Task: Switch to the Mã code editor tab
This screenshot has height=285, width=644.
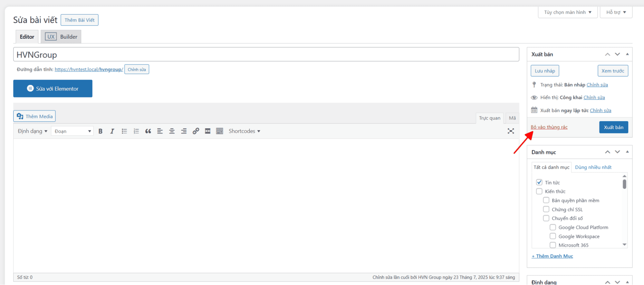Action: pyautogui.click(x=512, y=118)
